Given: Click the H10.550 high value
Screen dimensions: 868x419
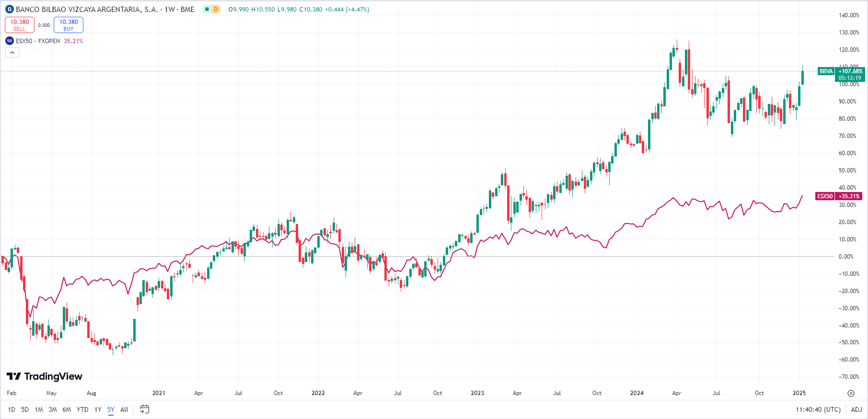Looking at the screenshot, I should (x=263, y=9).
